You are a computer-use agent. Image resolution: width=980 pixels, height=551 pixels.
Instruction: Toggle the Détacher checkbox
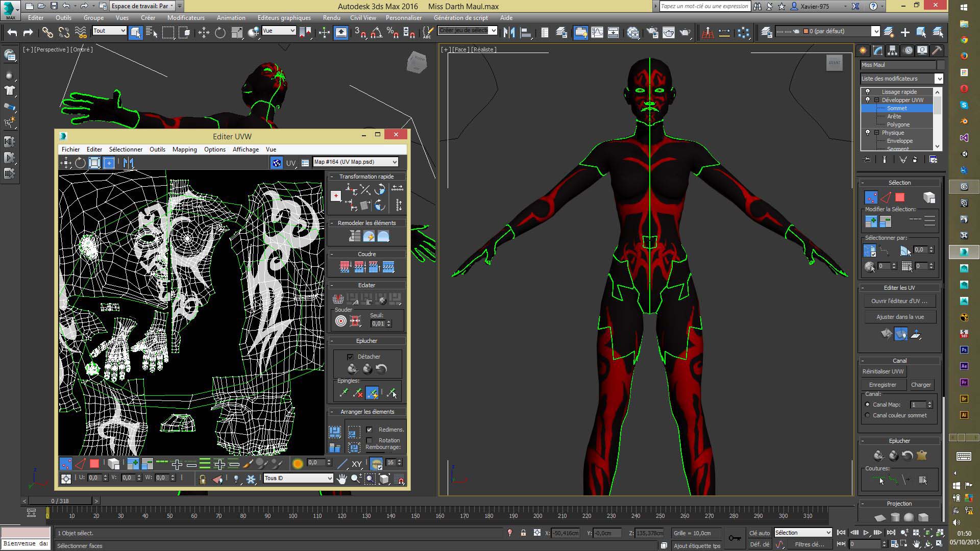pyautogui.click(x=350, y=357)
